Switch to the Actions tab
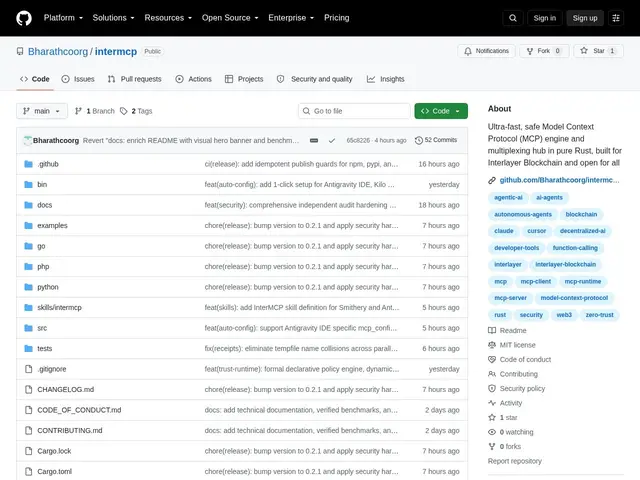640x480 pixels. point(193,79)
